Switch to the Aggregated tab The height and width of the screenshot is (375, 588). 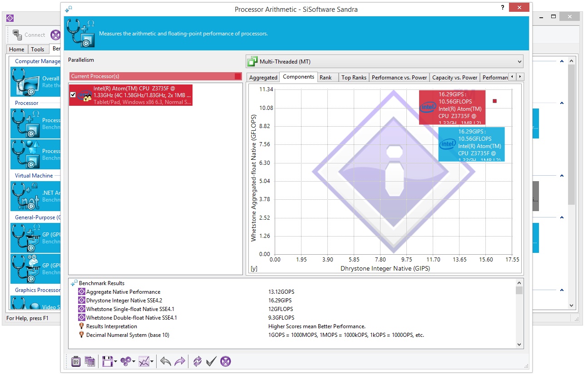point(263,77)
